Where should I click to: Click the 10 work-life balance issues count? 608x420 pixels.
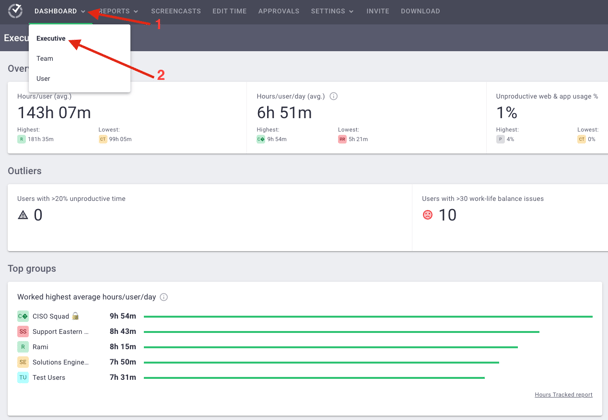click(x=447, y=215)
